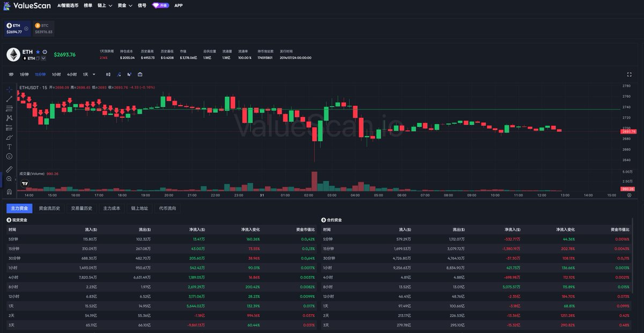
Task: Set chart interval to 1秒
Action: point(11,74)
